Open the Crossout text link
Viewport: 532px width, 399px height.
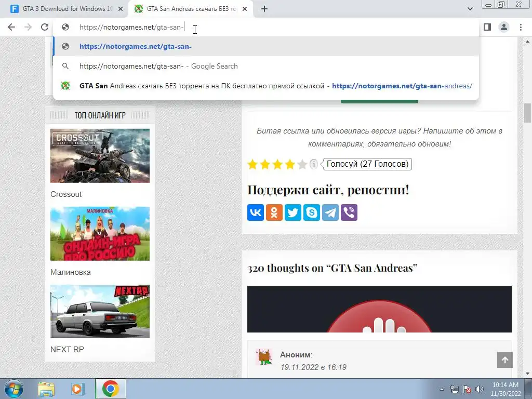pos(66,194)
